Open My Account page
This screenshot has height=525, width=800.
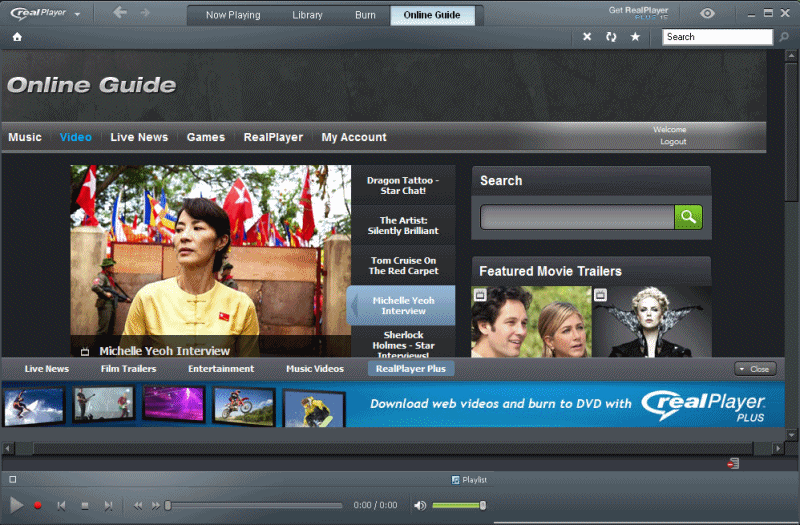[354, 137]
